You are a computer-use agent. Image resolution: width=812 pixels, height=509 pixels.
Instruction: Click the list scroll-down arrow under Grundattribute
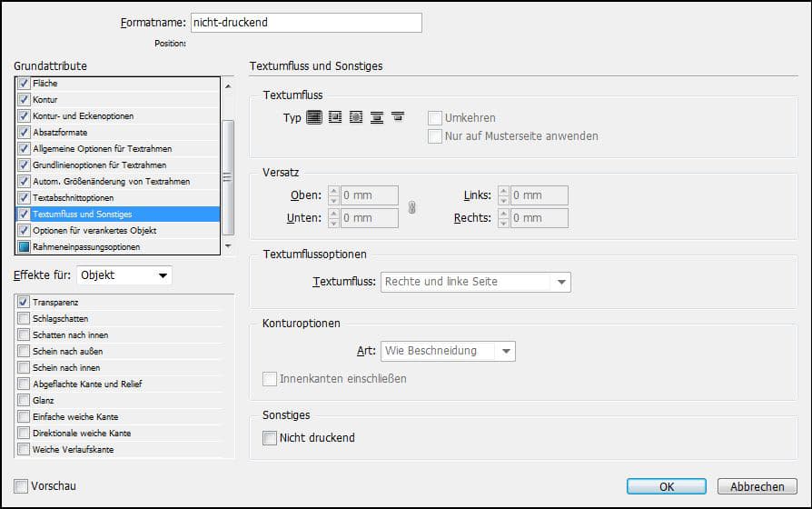point(228,246)
